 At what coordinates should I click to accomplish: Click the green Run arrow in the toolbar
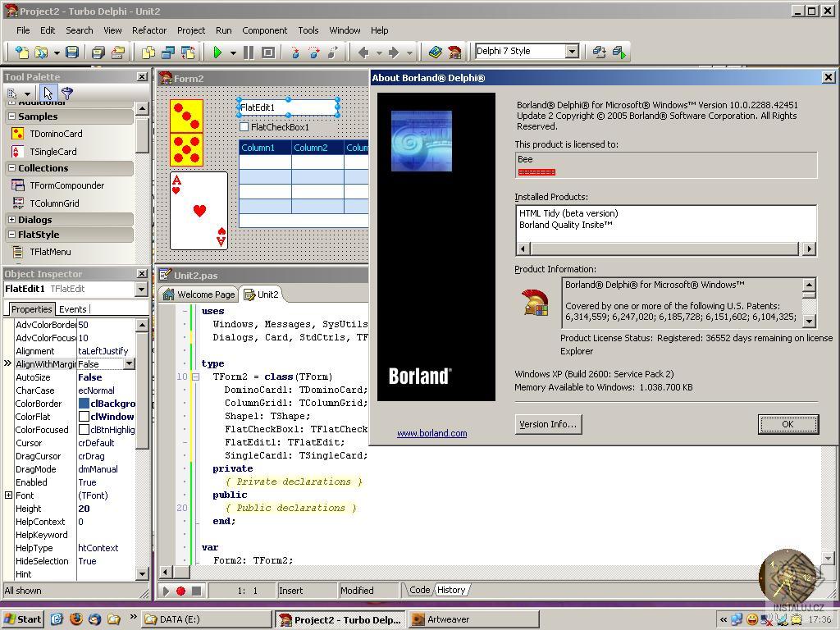[217, 52]
